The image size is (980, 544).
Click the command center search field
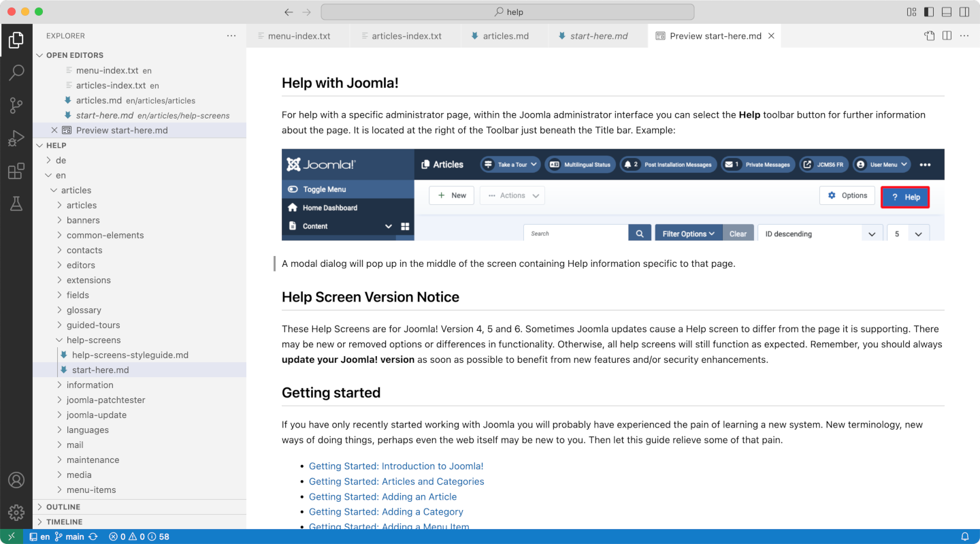coord(507,12)
